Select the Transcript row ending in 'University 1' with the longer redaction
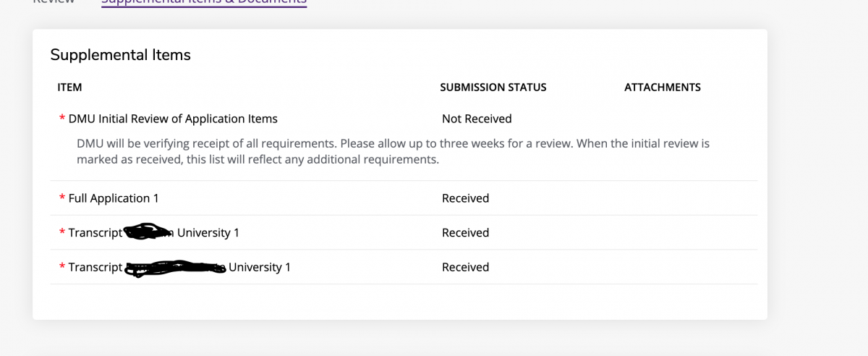 coord(179,268)
